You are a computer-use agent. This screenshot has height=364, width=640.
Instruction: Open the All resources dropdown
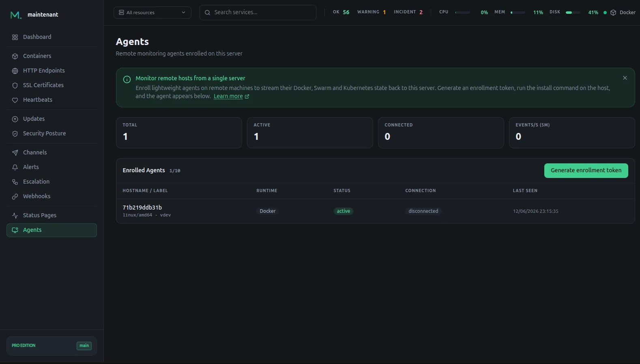click(x=152, y=13)
